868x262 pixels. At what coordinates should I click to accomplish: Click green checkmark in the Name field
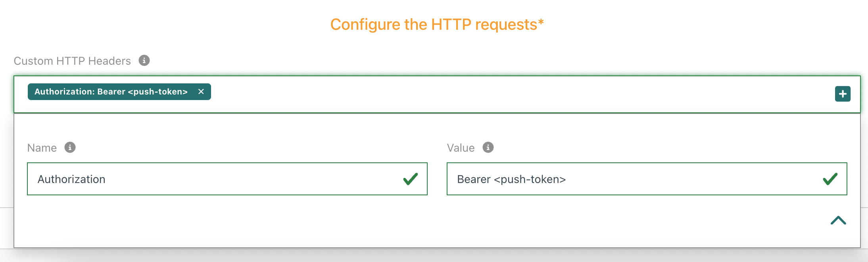point(410,179)
